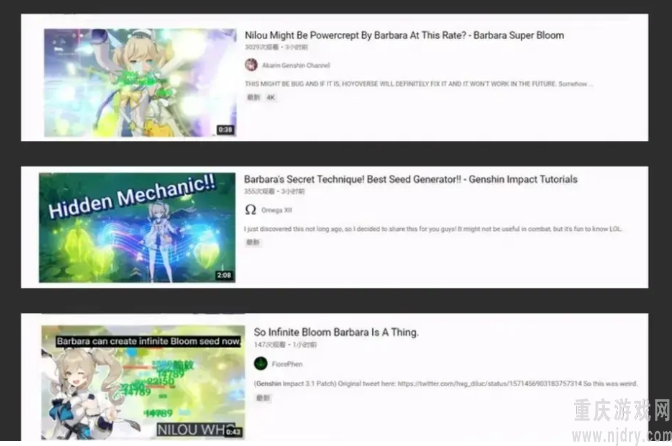
Task: Open the FlorePhen channel avatar icon
Action: [260, 363]
